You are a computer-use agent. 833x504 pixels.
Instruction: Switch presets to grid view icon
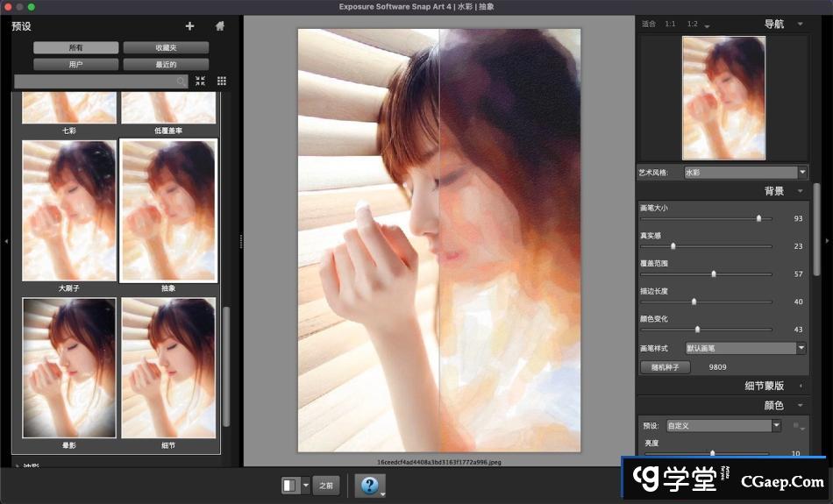point(221,81)
